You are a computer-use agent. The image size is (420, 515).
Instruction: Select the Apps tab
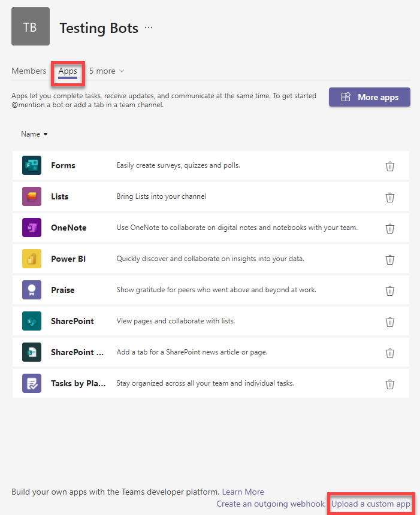(x=68, y=71)
